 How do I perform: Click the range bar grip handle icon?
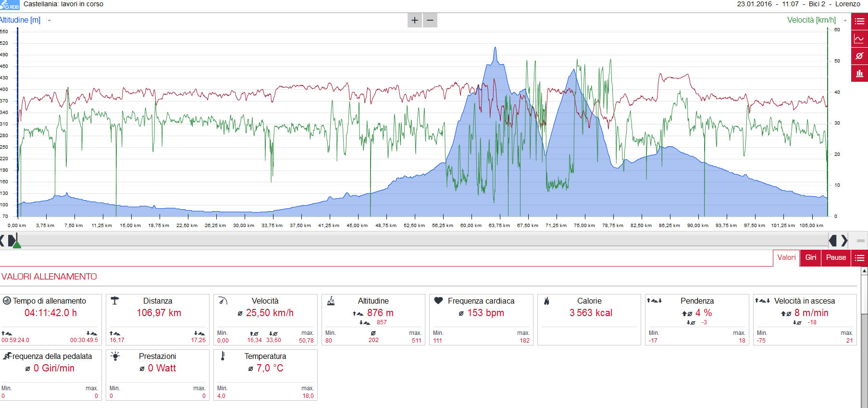pyautogui.click(x=860, y=241)
